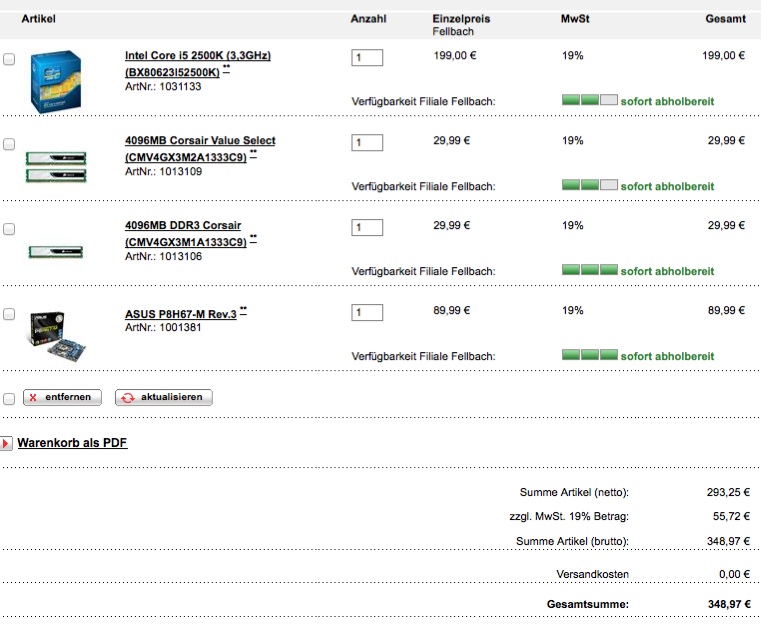768x635 pixels.
Task: Click the ArtNr.: 1013106 text
Action: point(163,256)
